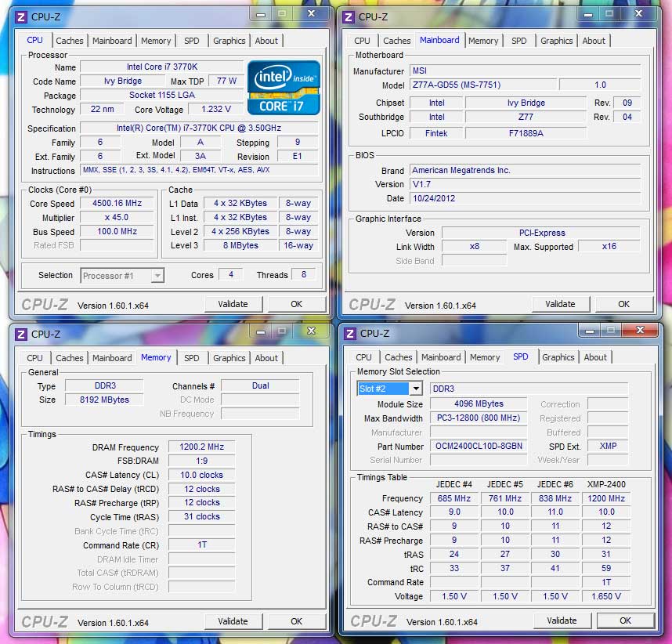Click OK in the Mainboard window
672x644 pixels.
pos(624,304)
